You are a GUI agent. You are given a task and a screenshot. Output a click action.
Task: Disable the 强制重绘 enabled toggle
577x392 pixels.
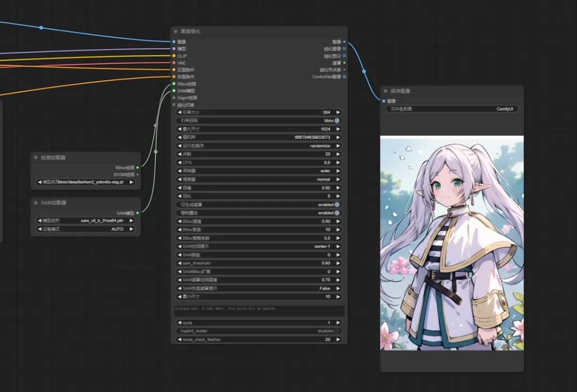point(337,213)
